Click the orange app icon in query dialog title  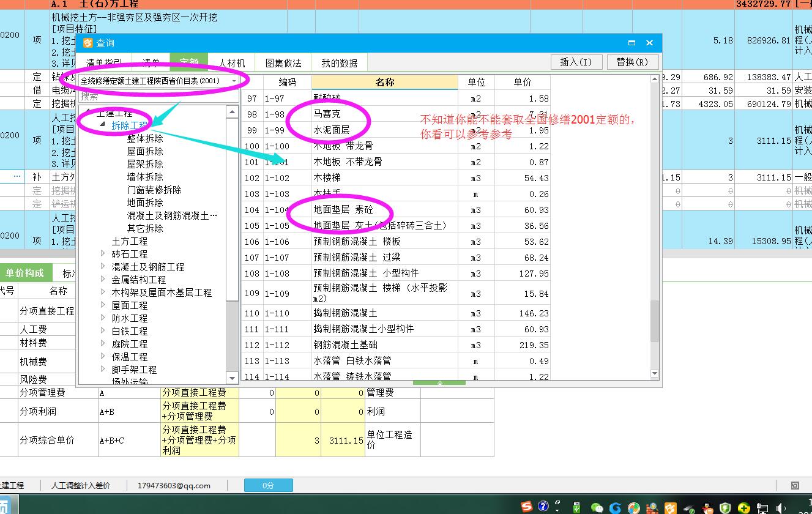point(88,43)
